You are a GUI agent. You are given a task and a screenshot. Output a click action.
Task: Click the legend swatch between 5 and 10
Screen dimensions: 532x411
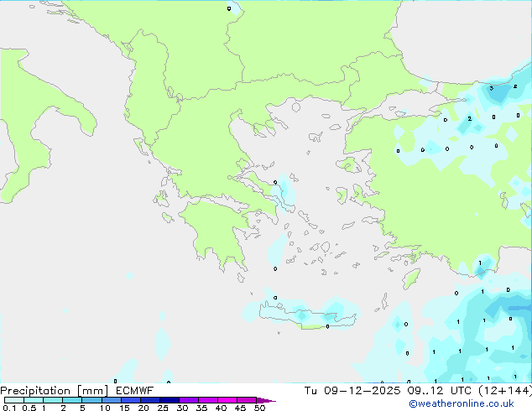point(91,400)
